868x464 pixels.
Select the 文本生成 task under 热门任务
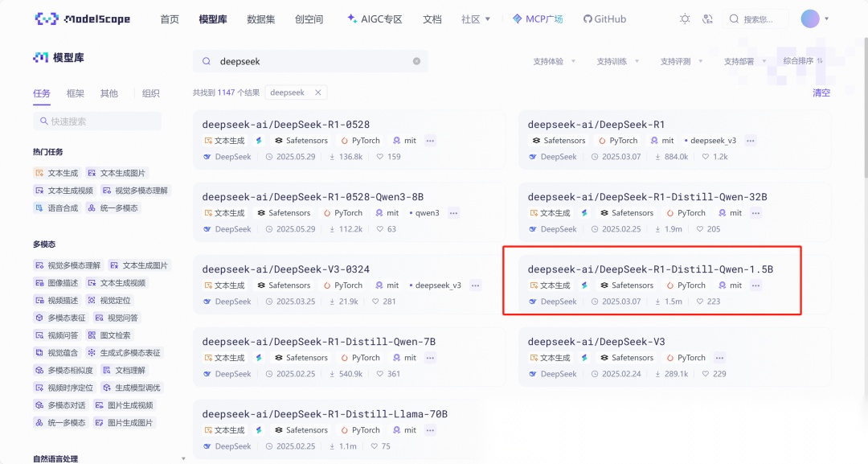click(56, 174)
